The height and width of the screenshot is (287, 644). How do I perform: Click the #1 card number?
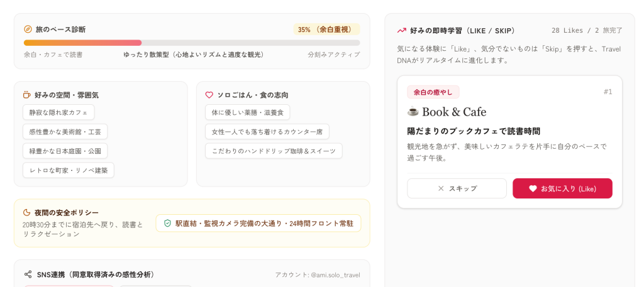tap(608, 92)
